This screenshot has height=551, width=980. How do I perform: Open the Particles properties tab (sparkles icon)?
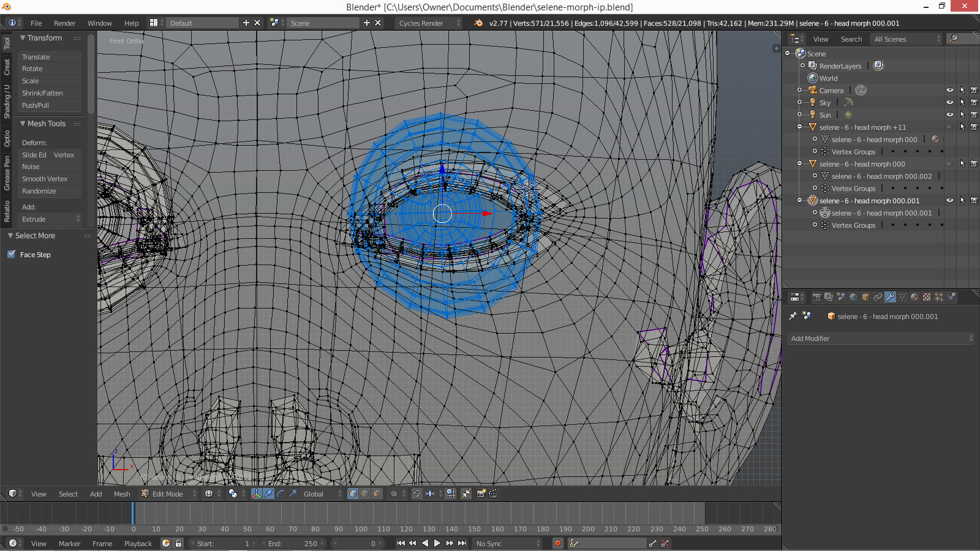point(939,297)
